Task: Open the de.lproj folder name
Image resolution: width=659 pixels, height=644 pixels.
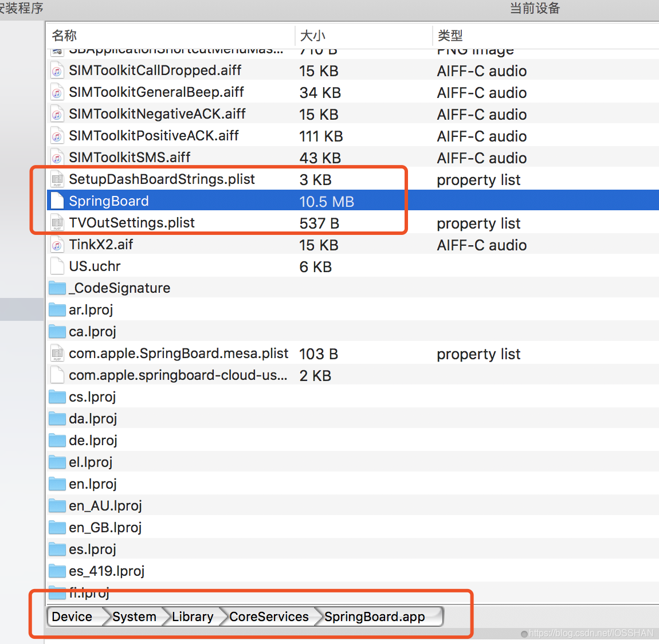Action: coord(93,441)
